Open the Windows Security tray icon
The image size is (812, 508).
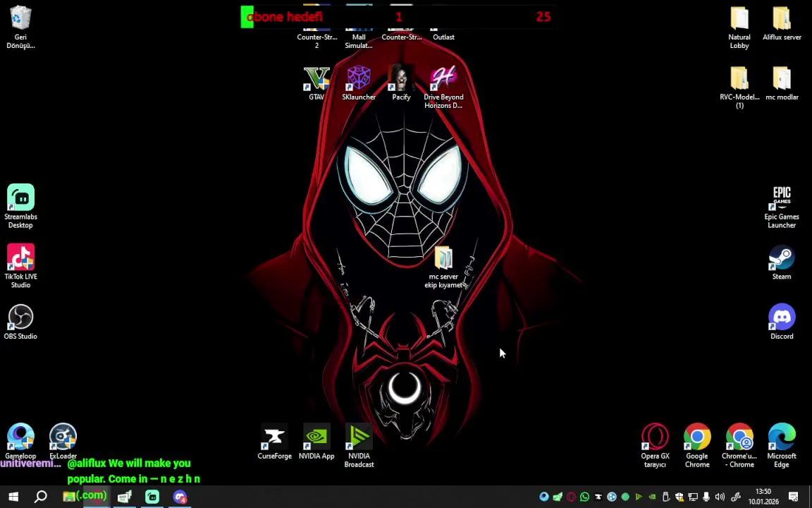click(x=679, y=497)
